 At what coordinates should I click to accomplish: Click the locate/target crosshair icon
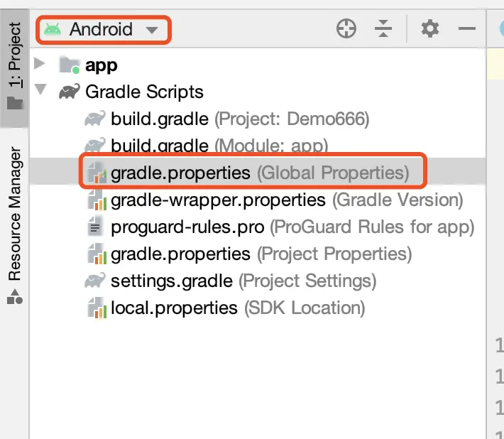point(346,29)
